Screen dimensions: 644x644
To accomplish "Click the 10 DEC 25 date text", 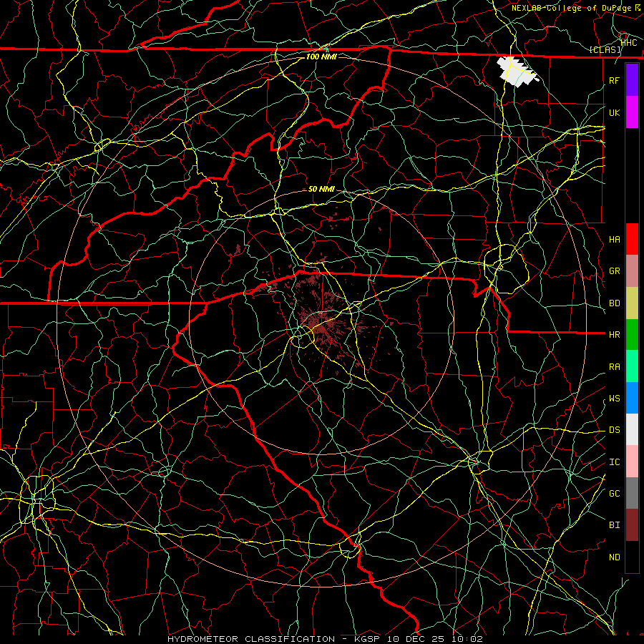I will tap(416, 639).
